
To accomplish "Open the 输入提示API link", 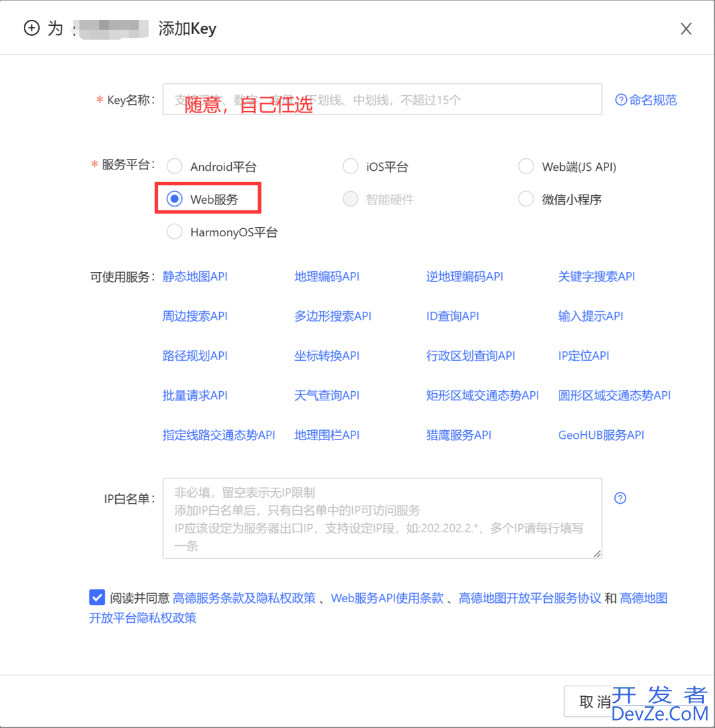I will [591, 316].
